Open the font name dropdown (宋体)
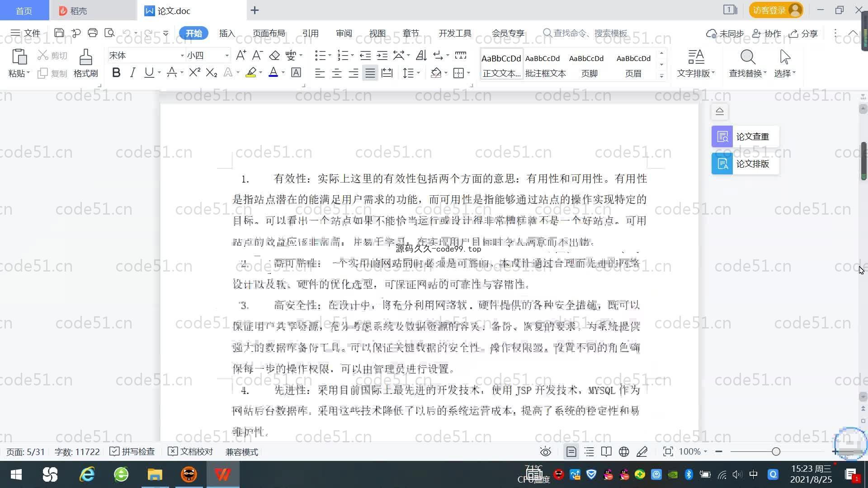 pyautogui.click(x=182, y=56)
